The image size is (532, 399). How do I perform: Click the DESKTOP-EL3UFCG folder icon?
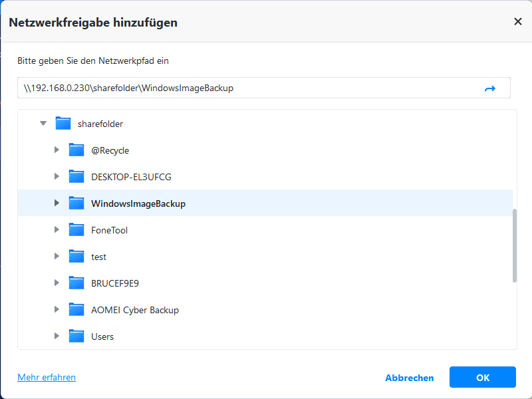pos(76,177)
